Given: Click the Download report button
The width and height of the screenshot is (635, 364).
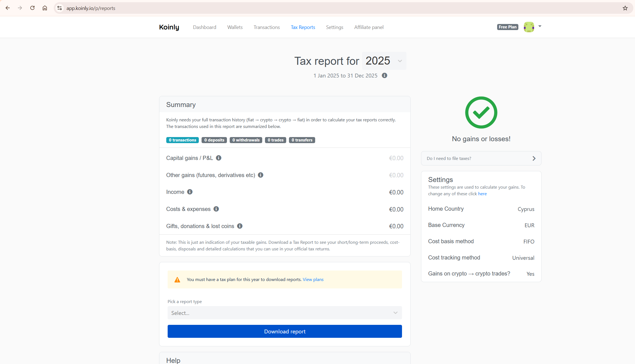Looking at the screenshot, I should click(285, 331).
